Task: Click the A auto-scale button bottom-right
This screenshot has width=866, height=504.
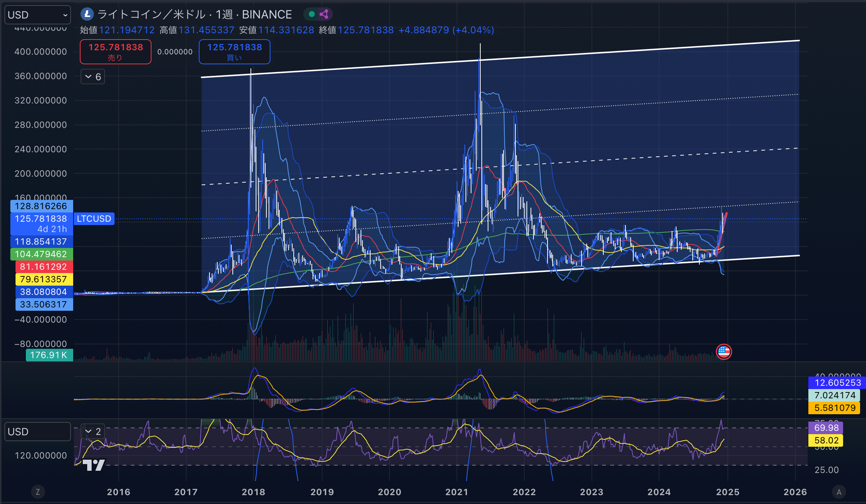Action: coord(839,492)
